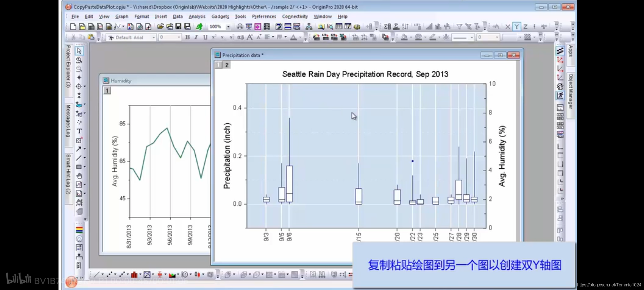Viewport: 644px width, 290px height.
Task: Toggle Italic text formatting
Action: pos(196,37)
